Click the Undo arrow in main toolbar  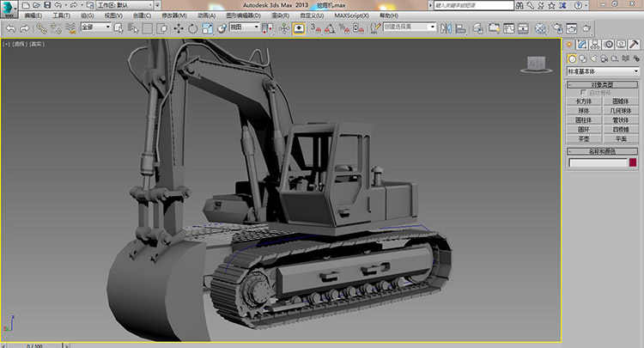tap(9, 28)
